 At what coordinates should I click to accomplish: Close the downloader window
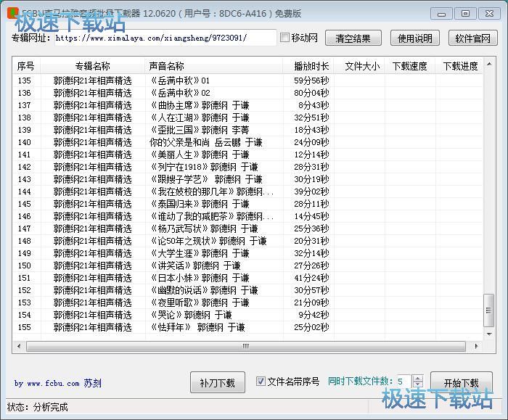coord(489,14)
